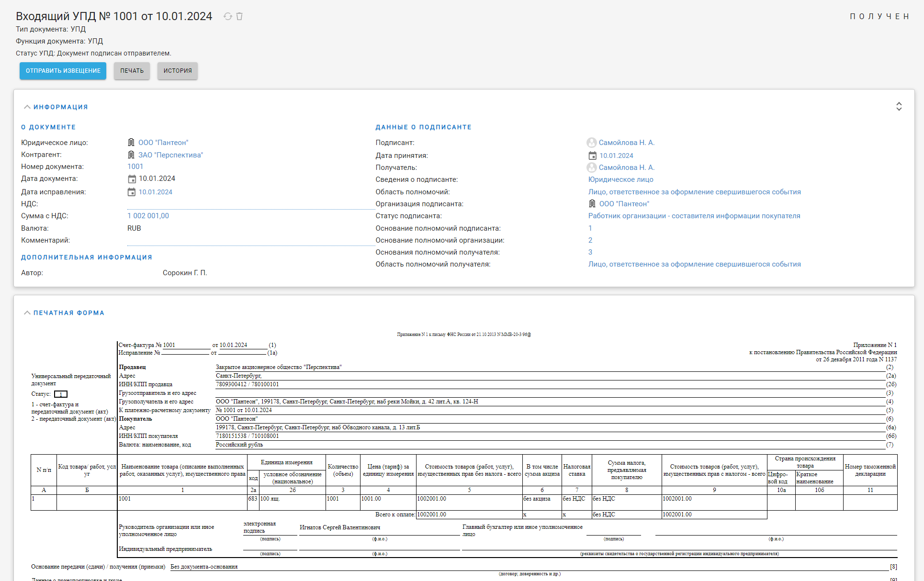Click avatar icon next to Получатель Самойлова
The height and width of the screenshot is (581, 924).
(x=592, y=168)
